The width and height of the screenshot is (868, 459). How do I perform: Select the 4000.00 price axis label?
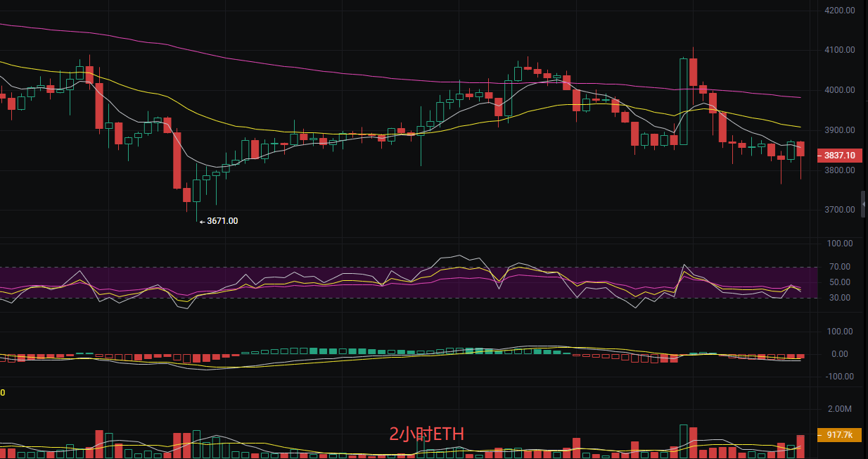click(x=840, y=90)
